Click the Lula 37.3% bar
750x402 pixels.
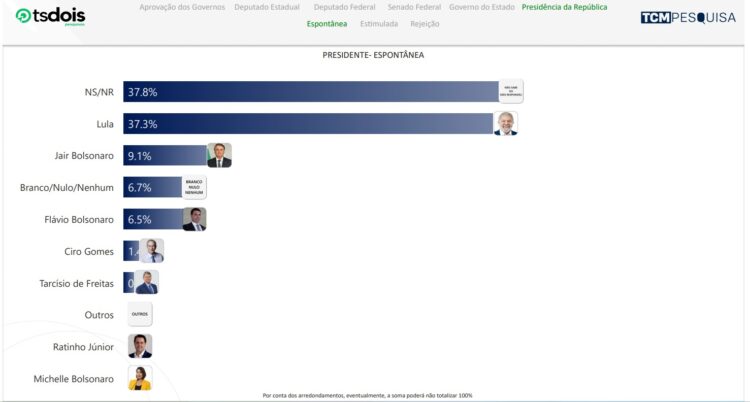[x=308, y=124]
